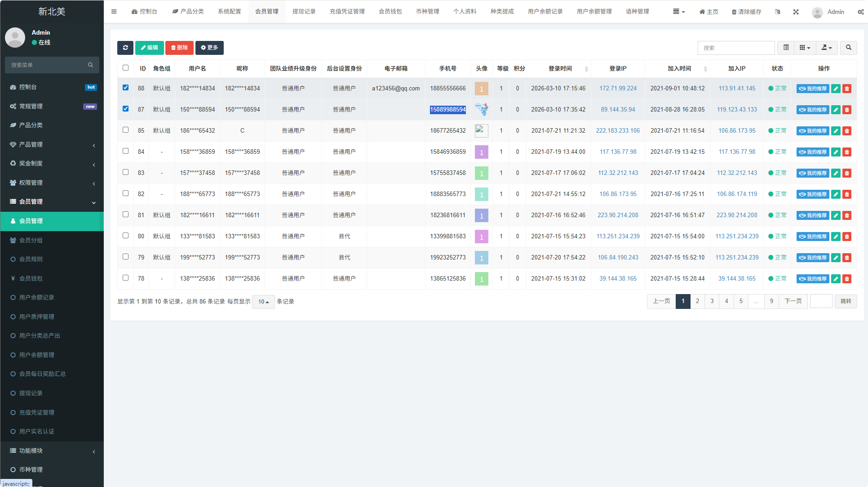Click the fullscreen expand icon in header
The height and width of the screenshot is (487, 868).
tap(796, 12)
